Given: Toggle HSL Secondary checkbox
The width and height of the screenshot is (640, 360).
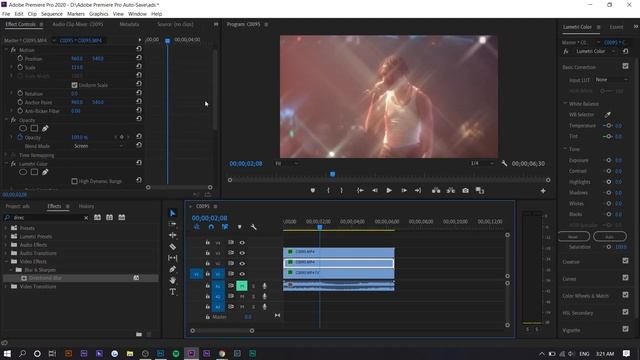Looking at the screenshot, I should tap(625, 312).
